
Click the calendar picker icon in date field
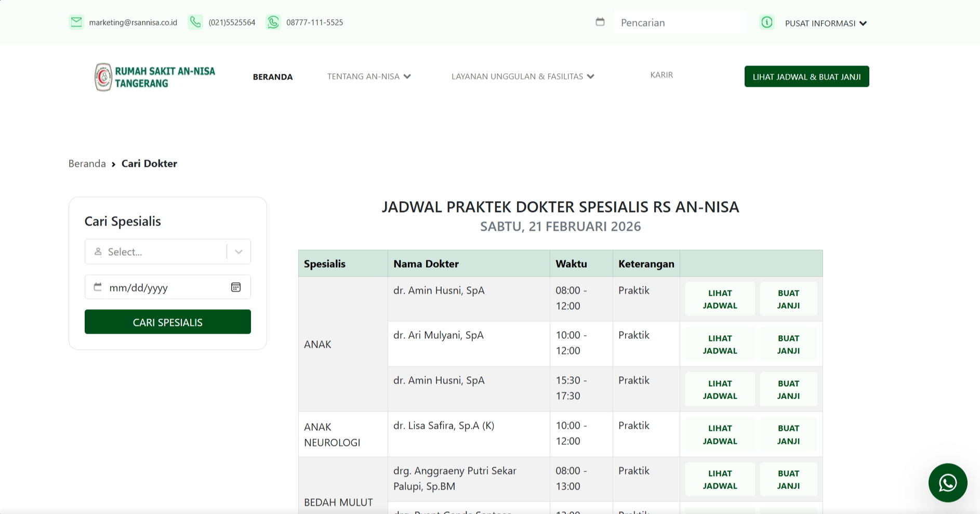pyautogui.click(x=236, y=287)
